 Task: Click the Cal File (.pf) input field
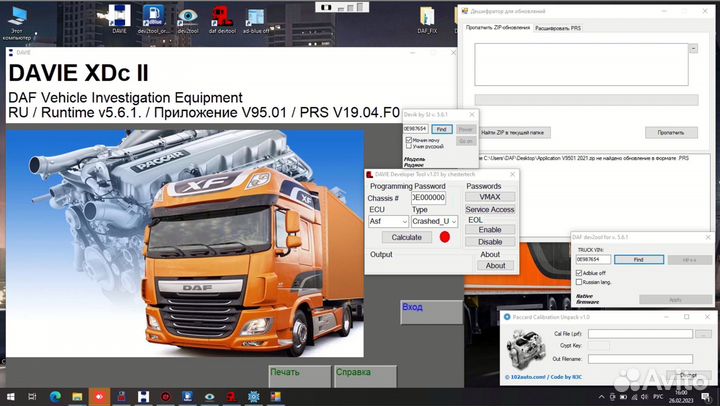641,334
